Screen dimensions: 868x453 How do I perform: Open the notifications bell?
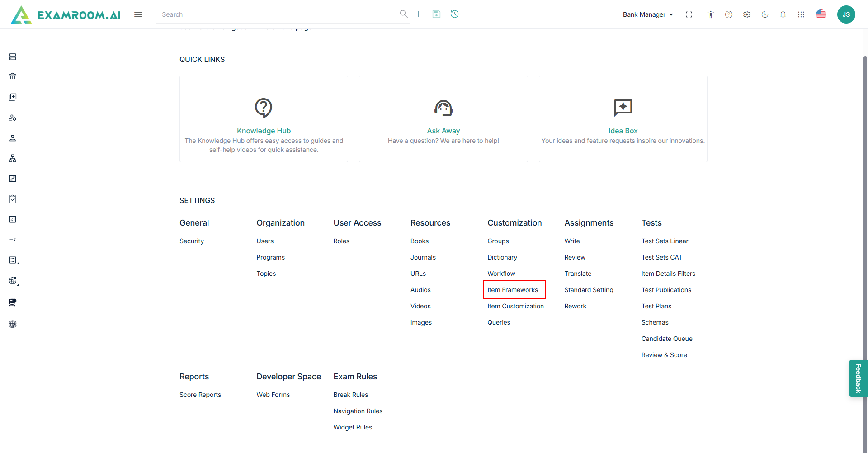click(x=783, y=14)
